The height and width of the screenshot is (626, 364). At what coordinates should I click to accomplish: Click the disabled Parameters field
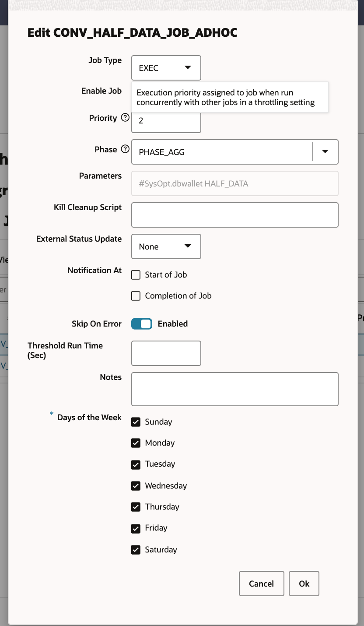pos(235,183)
